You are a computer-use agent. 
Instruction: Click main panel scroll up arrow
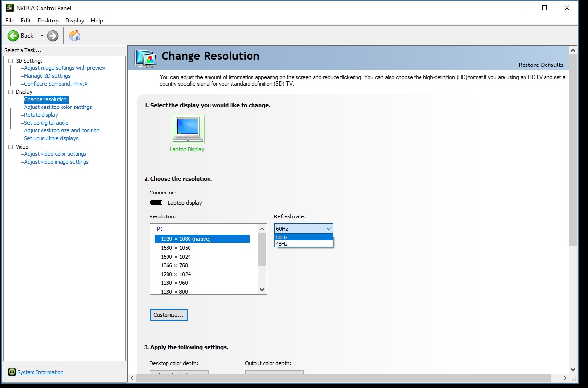click(573, 50)
